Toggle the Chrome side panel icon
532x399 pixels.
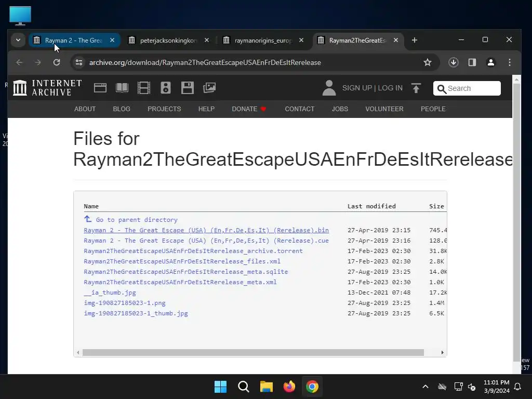tap(472, 62)
